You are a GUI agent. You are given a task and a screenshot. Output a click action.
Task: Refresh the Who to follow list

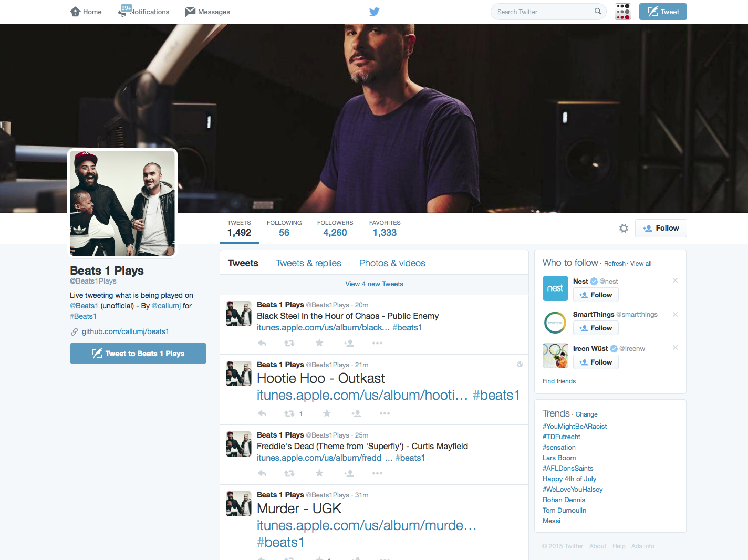615,264
